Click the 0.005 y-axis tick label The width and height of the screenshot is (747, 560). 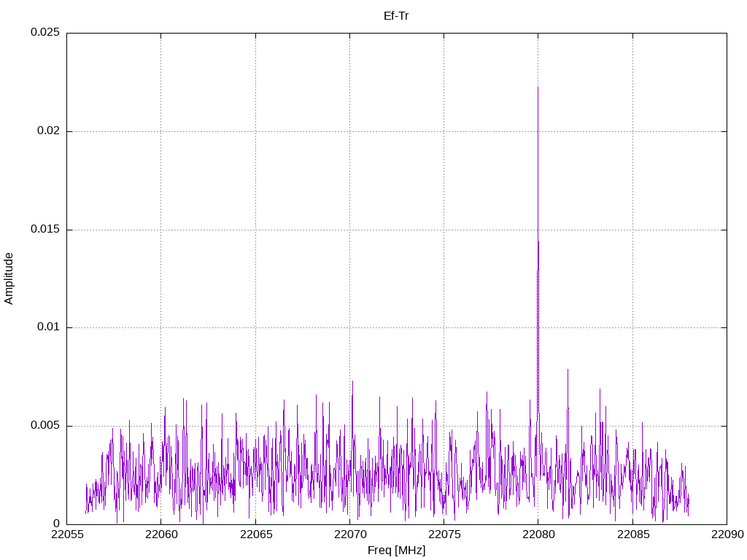[44, 426]
